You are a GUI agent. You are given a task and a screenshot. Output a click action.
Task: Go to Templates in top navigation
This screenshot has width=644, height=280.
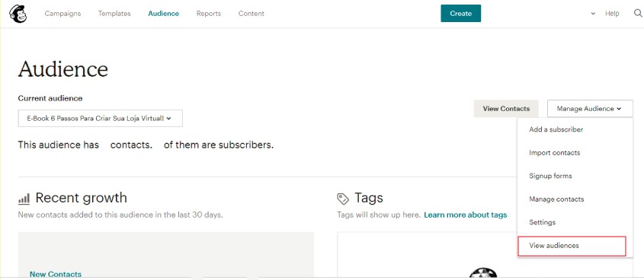114,14
